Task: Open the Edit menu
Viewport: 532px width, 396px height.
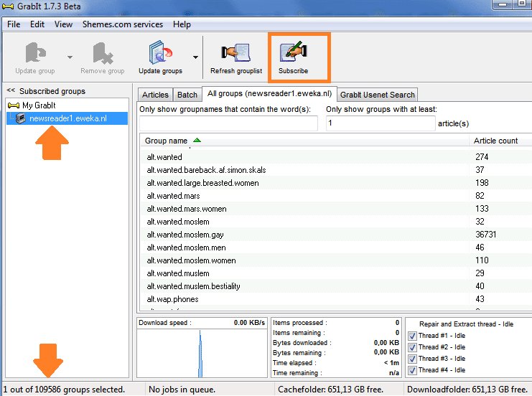Action: click(x=37, y=24)
